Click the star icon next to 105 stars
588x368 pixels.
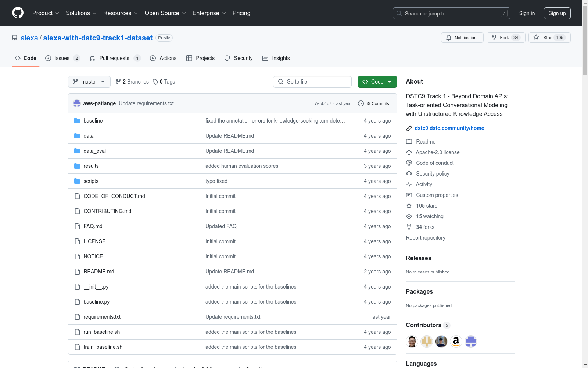coord(409,206)
